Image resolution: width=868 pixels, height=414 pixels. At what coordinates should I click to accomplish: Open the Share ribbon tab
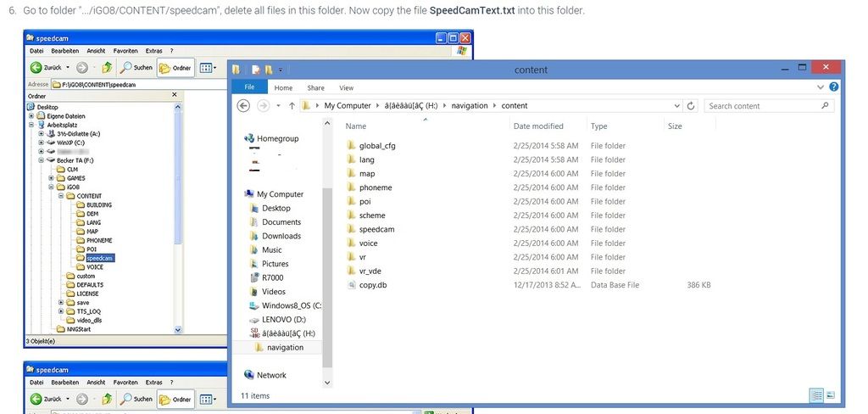315,87
